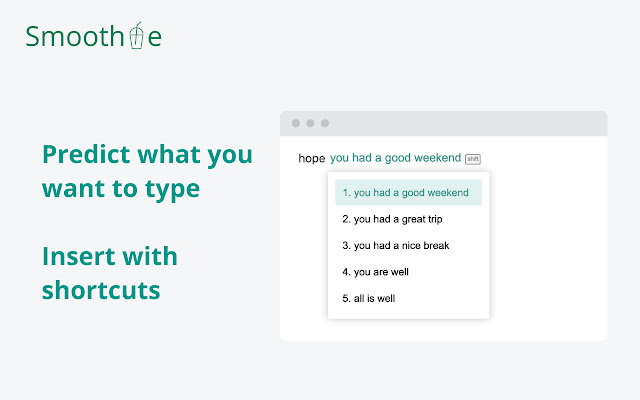Click the first gray dot in window bar
This screenshot has height=400, width=640.
click(x=295, y=123)
